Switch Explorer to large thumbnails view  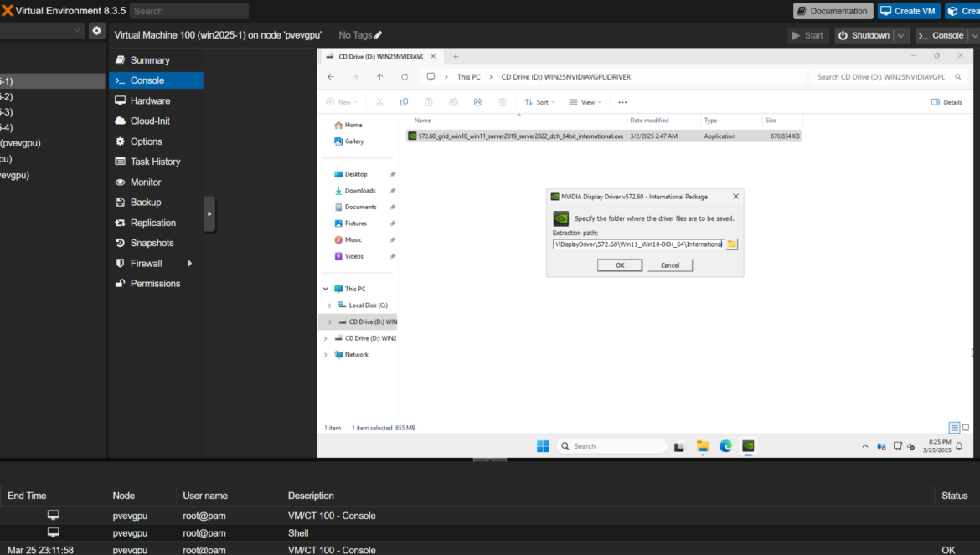[x=966, y=428]
